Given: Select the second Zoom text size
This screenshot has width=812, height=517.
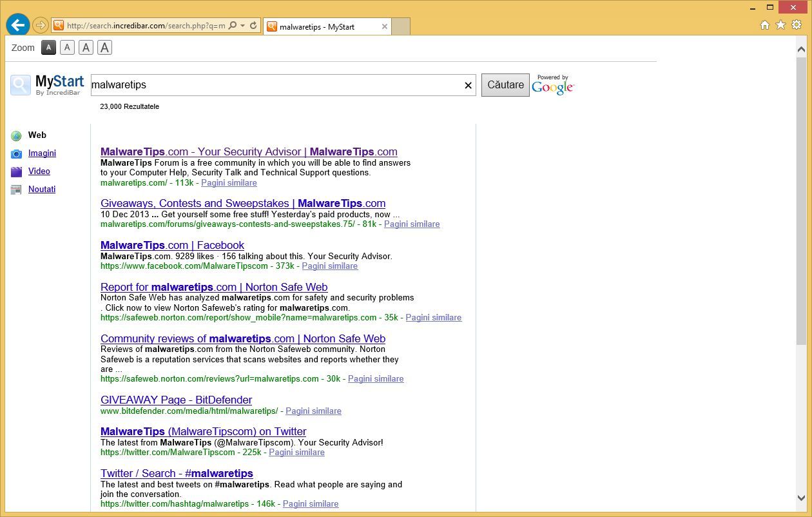Looking at the screenshot, I should pos(67,47).
